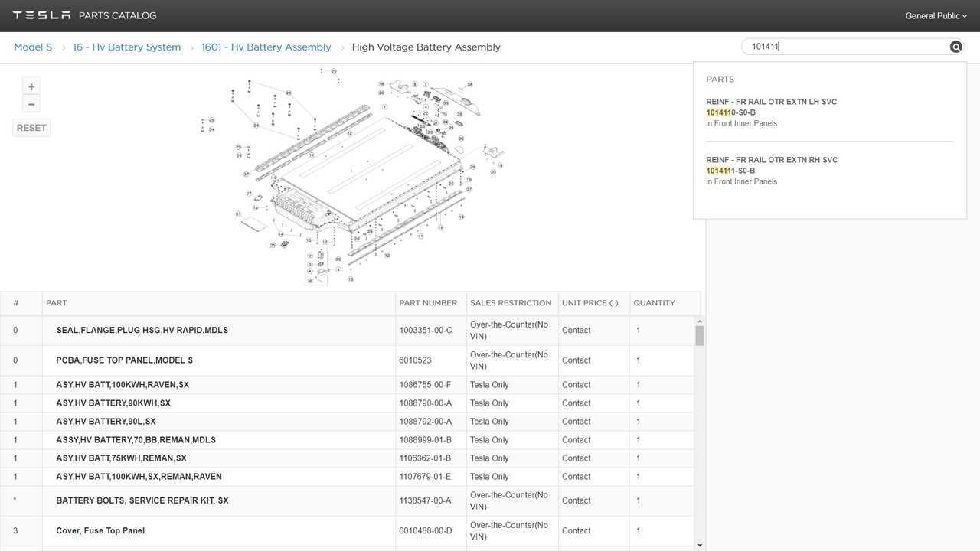Screen dimensions: 980x551
Task: Select BATTERY BOLTS, SERVICE REPAIR KIT, SX
Action: click(142, 500)
